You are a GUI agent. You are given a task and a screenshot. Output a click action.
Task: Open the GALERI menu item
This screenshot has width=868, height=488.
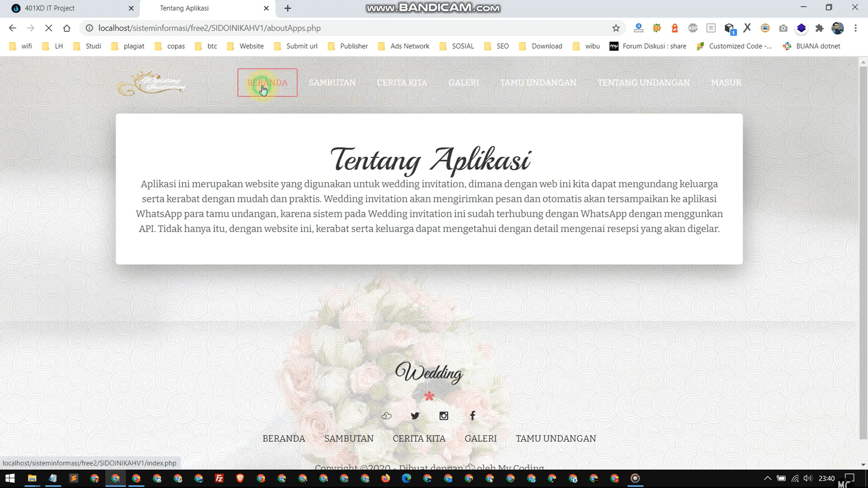[463, 83]
